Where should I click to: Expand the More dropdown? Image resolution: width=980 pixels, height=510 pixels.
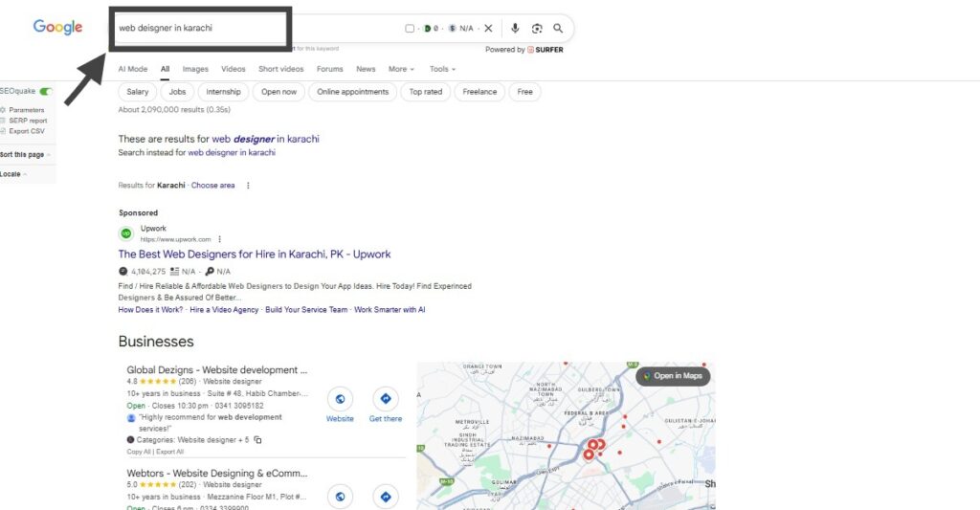coord(401,69)
